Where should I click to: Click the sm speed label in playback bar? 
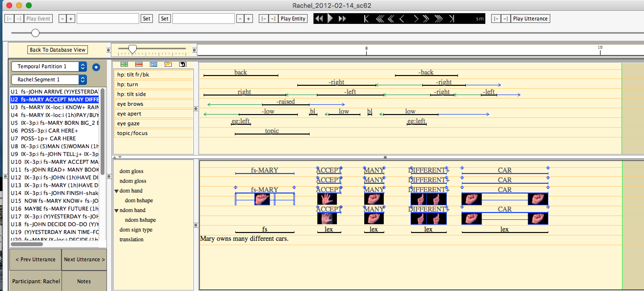click(479, 19)
